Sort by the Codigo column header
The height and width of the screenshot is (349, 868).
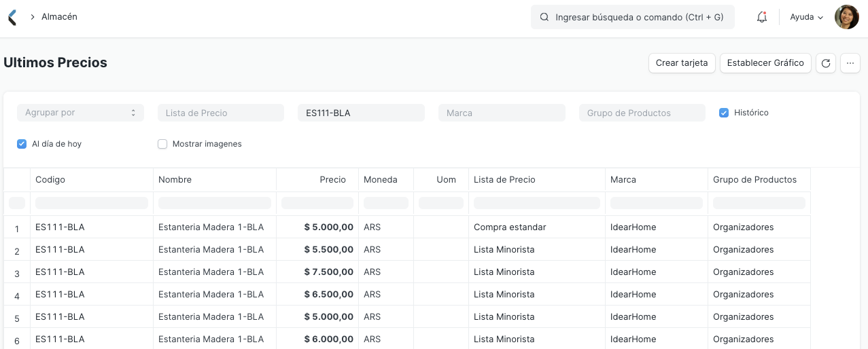click(92, 180)
